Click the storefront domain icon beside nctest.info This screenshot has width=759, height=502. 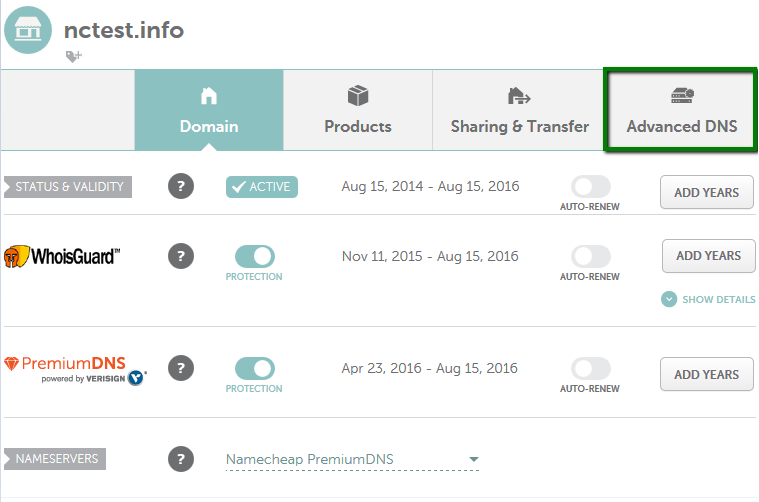tap(28, 30)
